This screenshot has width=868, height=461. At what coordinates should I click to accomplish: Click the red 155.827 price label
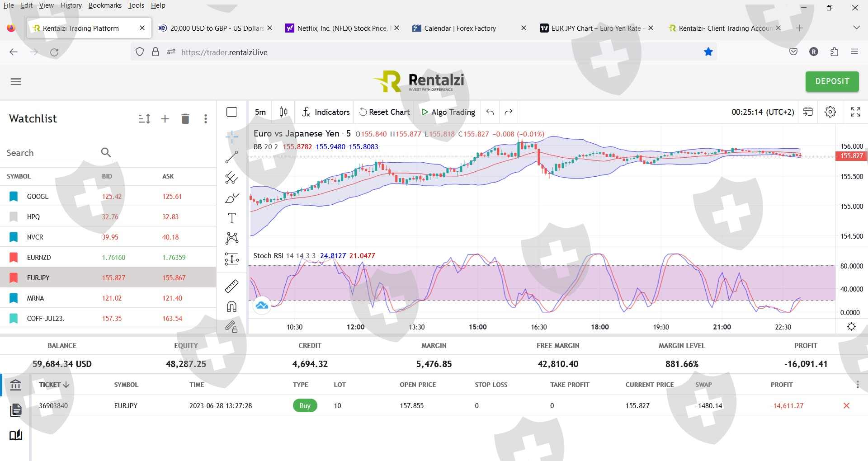click(x=851, y=156)
